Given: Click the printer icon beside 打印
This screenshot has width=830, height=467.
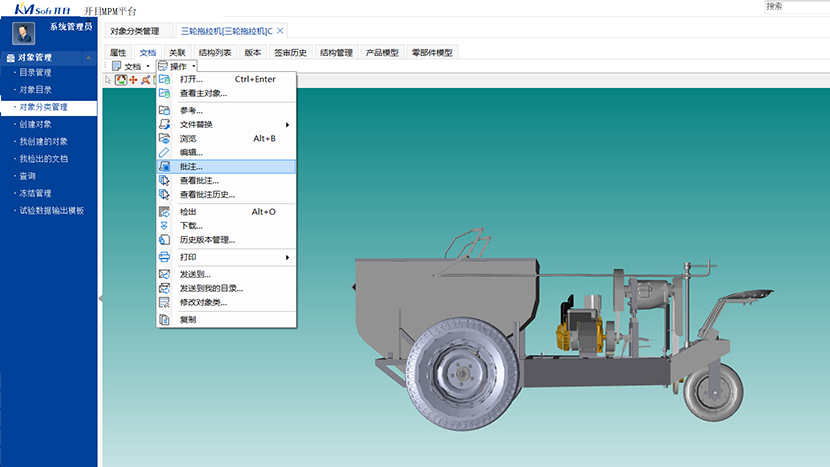Looking at the screenshot, I should click(165, 258).
